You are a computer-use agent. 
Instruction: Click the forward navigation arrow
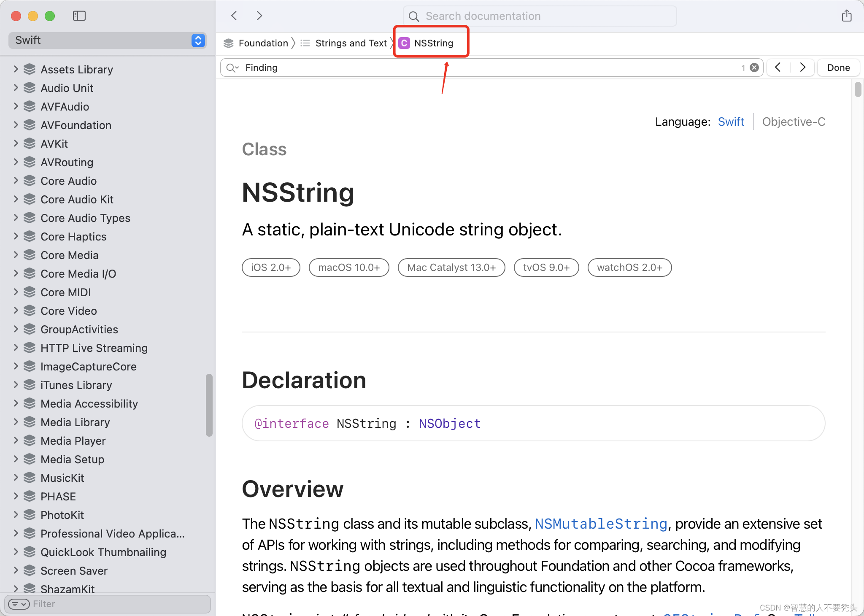click(x=259, y=16)
